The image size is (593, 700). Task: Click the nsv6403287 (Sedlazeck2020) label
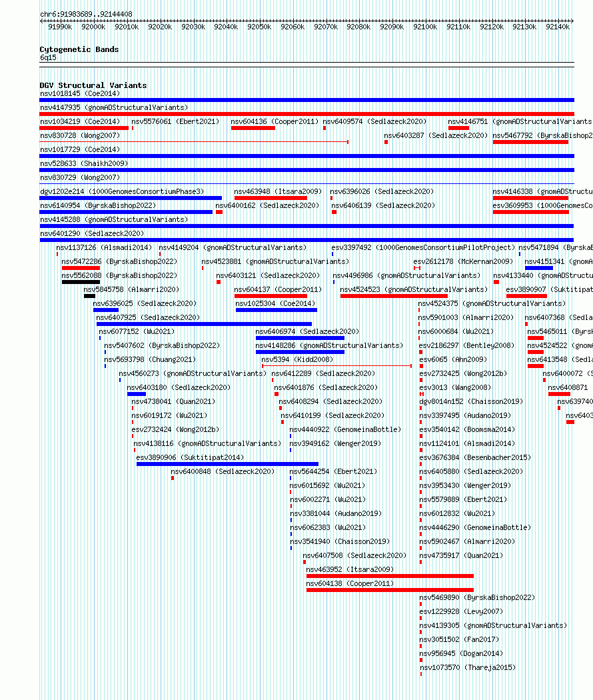436,136
